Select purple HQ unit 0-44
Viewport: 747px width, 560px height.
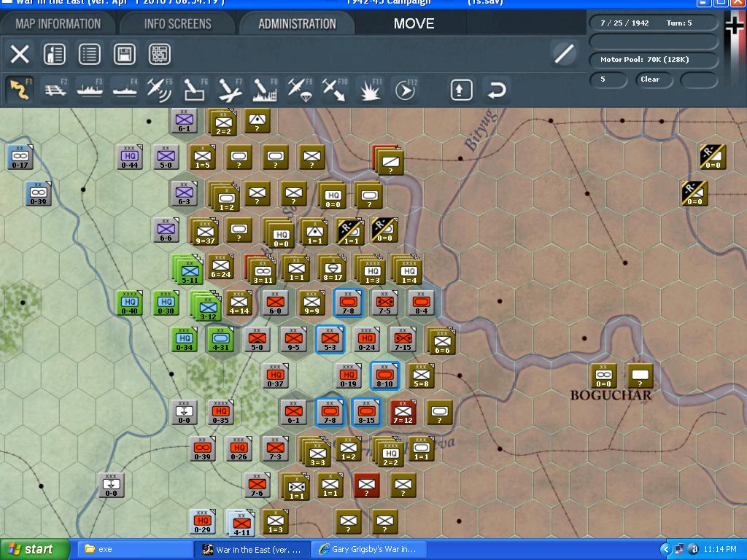(x=130, y=157)
